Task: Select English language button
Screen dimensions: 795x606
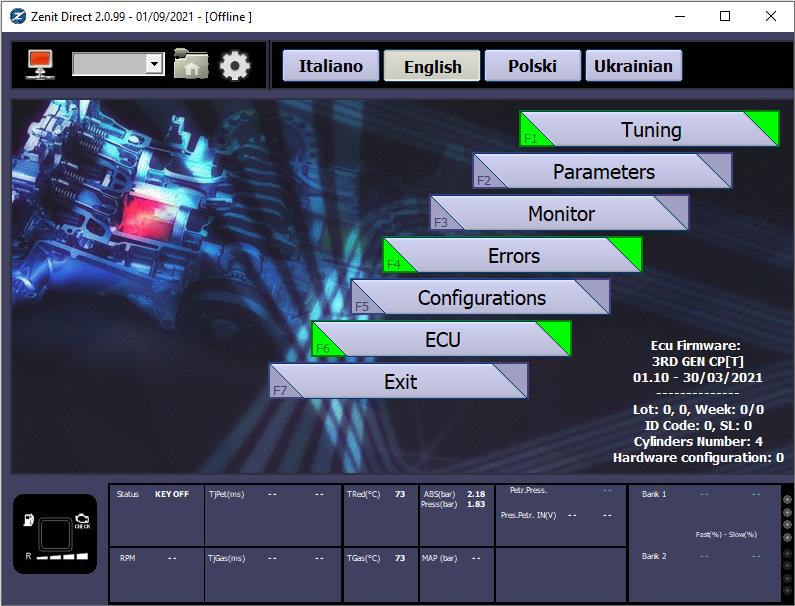Action: click(x=432, y=66)
